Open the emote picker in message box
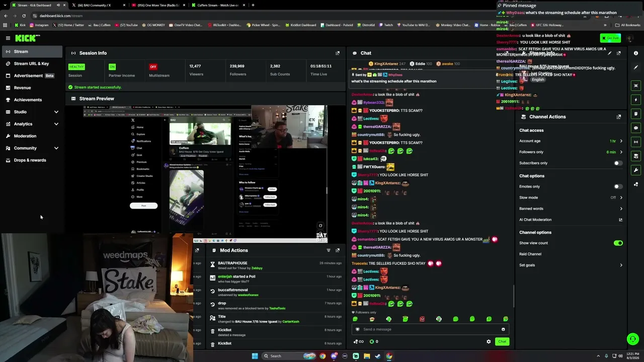This screenshot has height=362, width=644. tap(503, 329)
